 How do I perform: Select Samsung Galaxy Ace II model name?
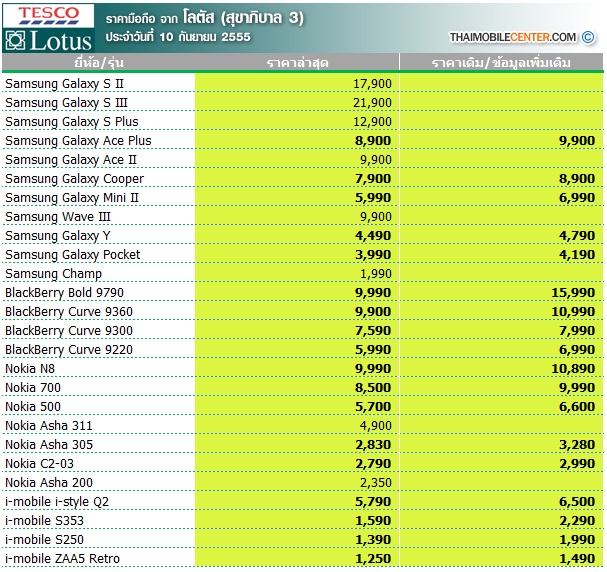point(71,159)
